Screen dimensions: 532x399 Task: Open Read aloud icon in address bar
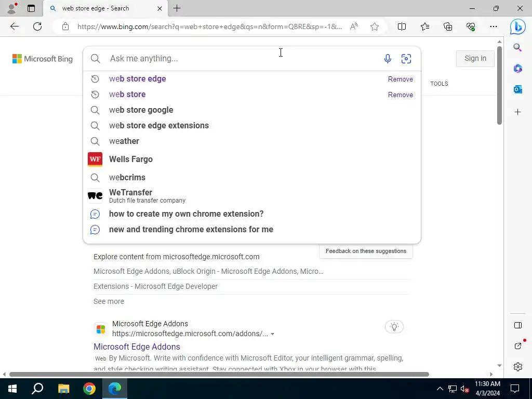point(354,26)
